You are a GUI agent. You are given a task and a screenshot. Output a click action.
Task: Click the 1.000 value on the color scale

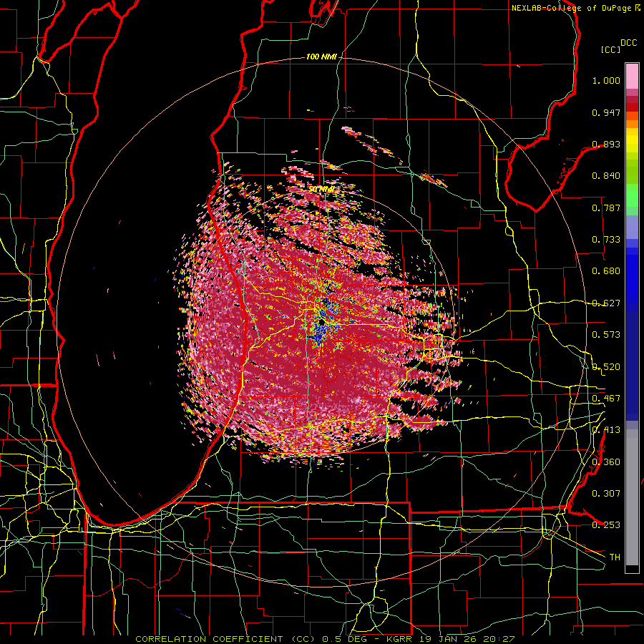[x=606, y=80]
